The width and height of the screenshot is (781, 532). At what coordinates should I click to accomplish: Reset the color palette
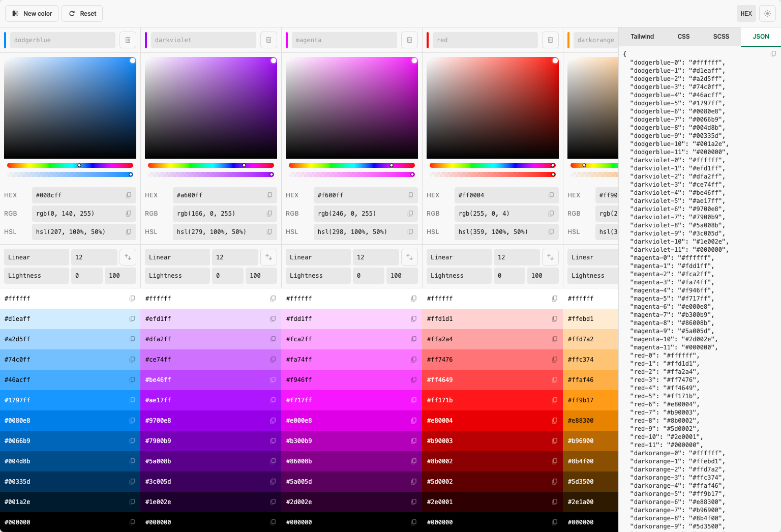[x=82, y=14]
